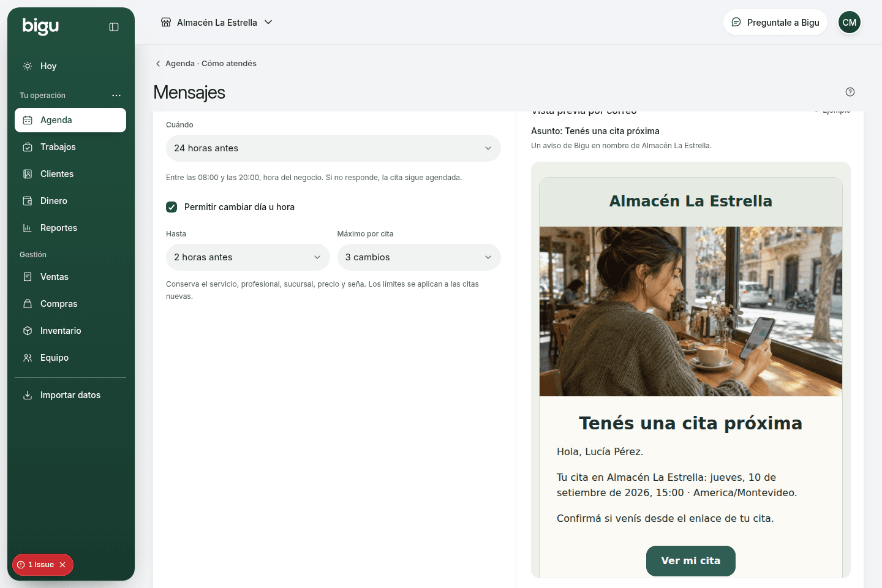Uncheck Permitir cambiar día u hora
Image resolution: width=882 pixels, height=588 pixels.
pos(171,207)
